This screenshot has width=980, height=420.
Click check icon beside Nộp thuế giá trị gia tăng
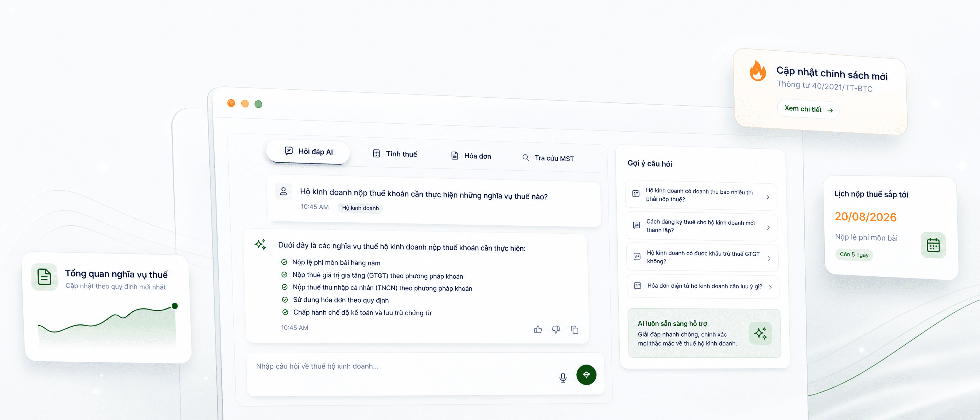(x=284, y=274)
